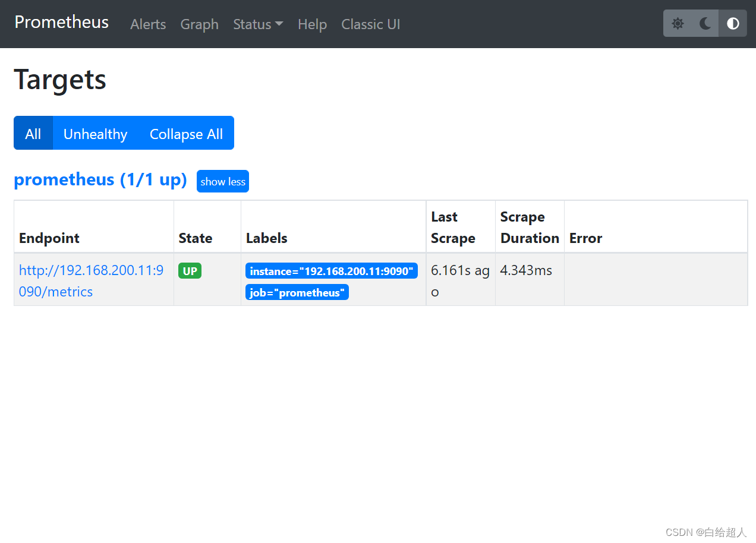Click the green UP state badge
This screenshot has height=543, width=756.
click(x=190, y=270)
